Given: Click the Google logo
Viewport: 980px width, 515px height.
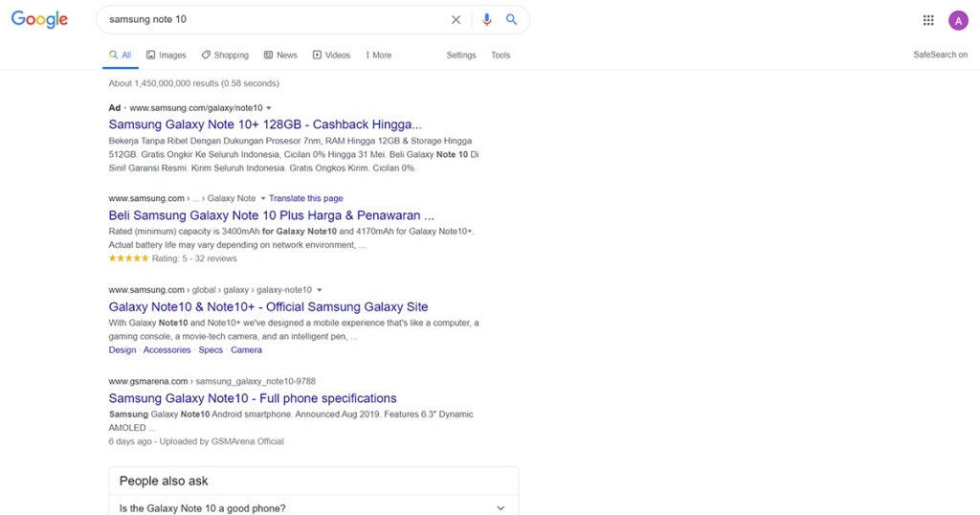Looking at the screenshot, I should pyautogui.click(x=39, y=20).
